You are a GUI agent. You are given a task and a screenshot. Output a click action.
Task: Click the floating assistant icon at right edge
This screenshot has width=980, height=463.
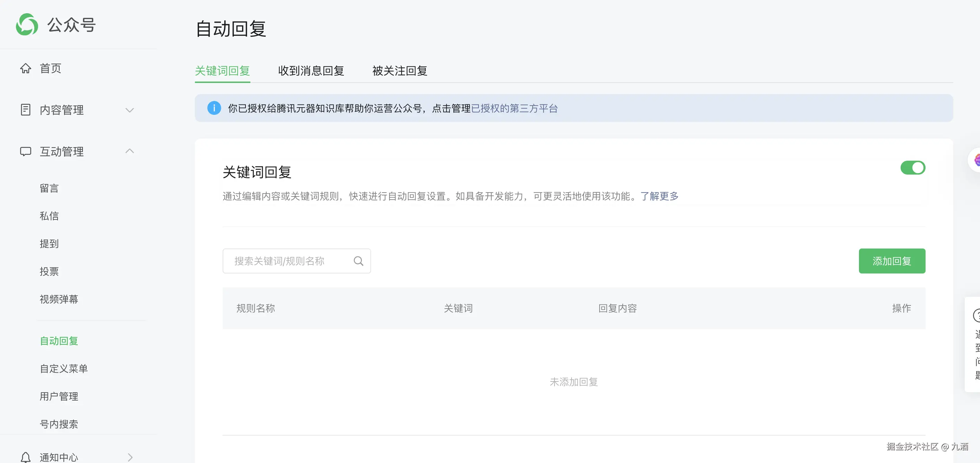(974, 160)
